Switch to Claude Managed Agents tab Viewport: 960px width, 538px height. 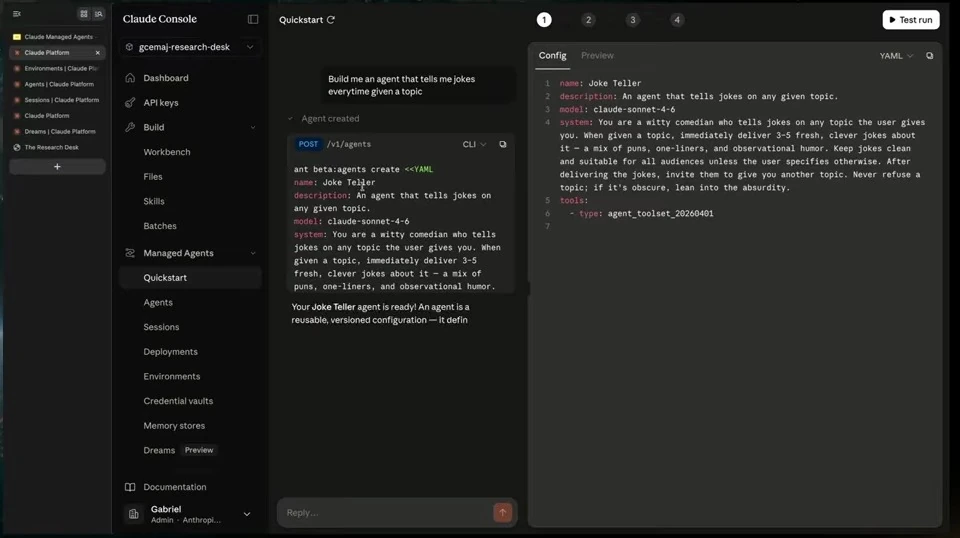click(x=57, y=37)
